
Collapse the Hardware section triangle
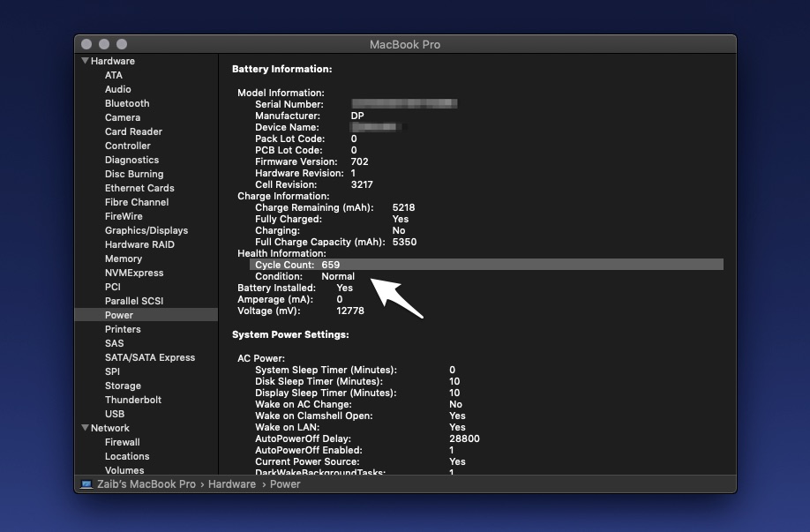pos(86,60)
